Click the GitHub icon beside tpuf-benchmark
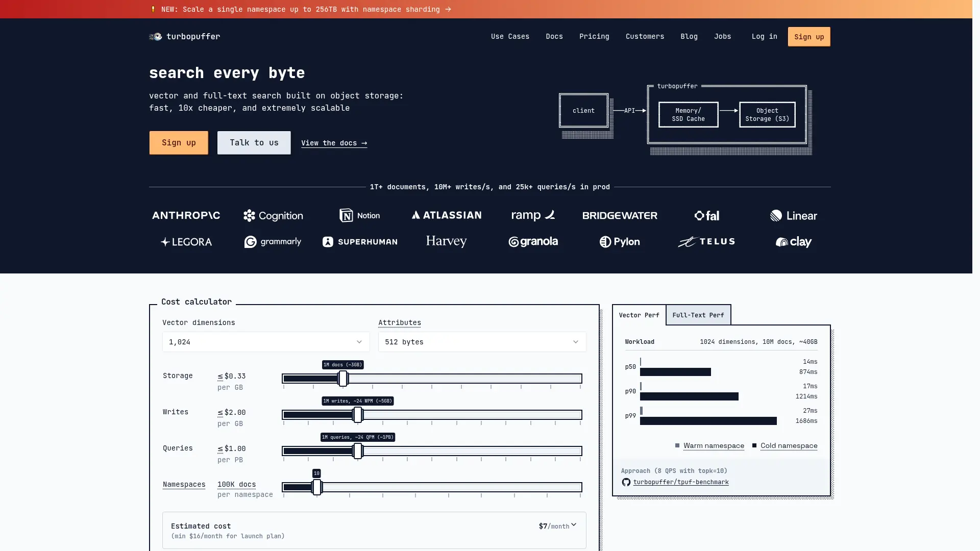Viewport: 980px width, 551px height. pyautogui.click(x=626, y=482)
